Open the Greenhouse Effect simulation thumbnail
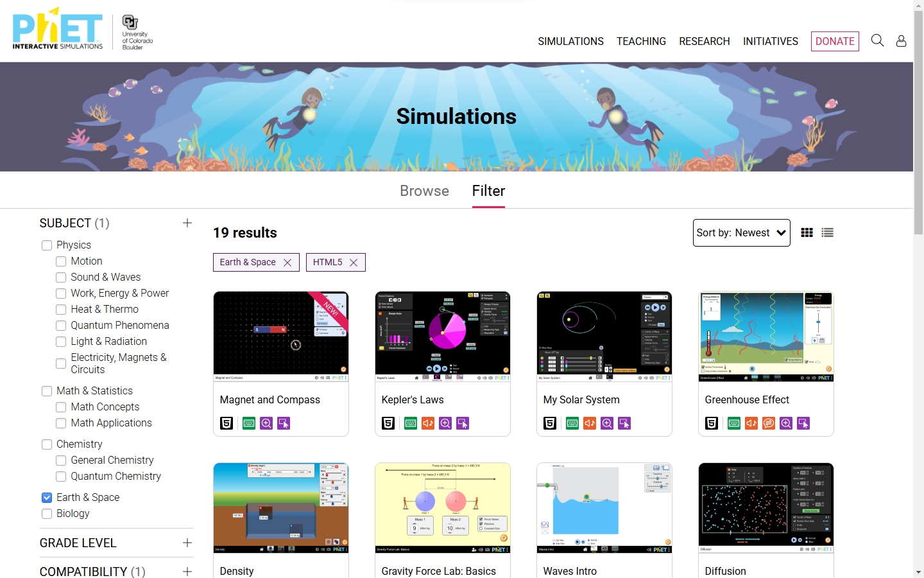Viewport: 924px width, 578px height. (766, 337)
